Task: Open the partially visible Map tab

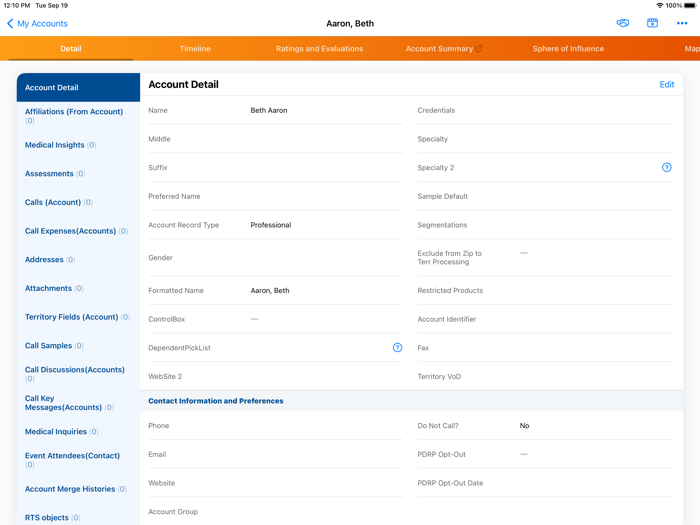Action: pos(692,49)
